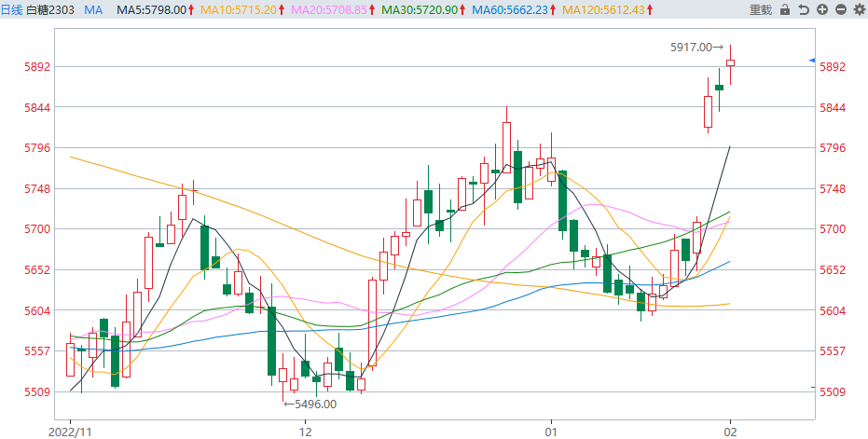This screenshot has height=439, width=868.
Task: Open the MA indicator selector
Action: point(93,9)
